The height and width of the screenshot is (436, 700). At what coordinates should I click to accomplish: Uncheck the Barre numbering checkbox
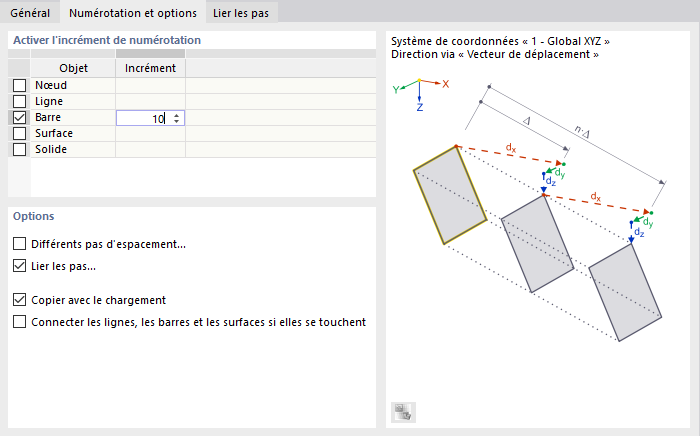[x=19, y=117]
